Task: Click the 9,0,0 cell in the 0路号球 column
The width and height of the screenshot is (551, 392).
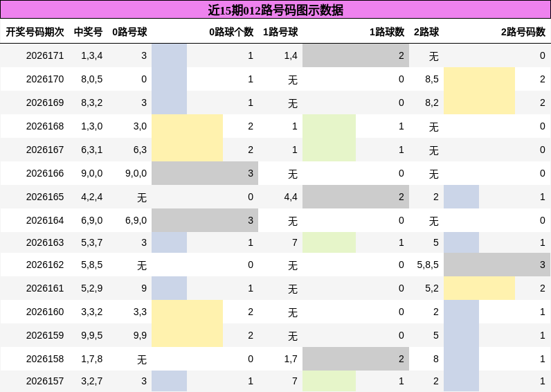Action: click(136, 173)
